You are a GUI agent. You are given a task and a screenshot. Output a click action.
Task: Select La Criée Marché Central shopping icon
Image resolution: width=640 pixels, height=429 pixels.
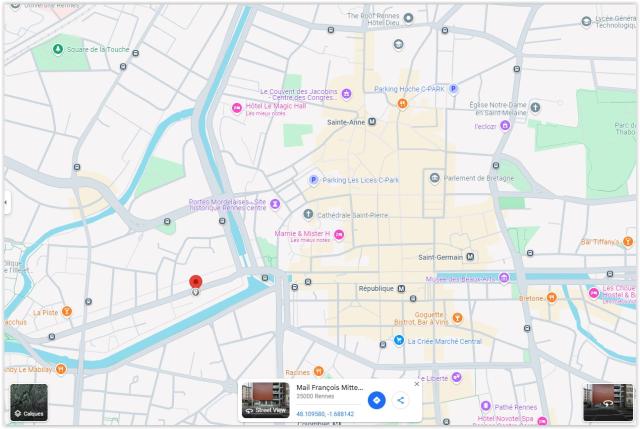point(399,340)
